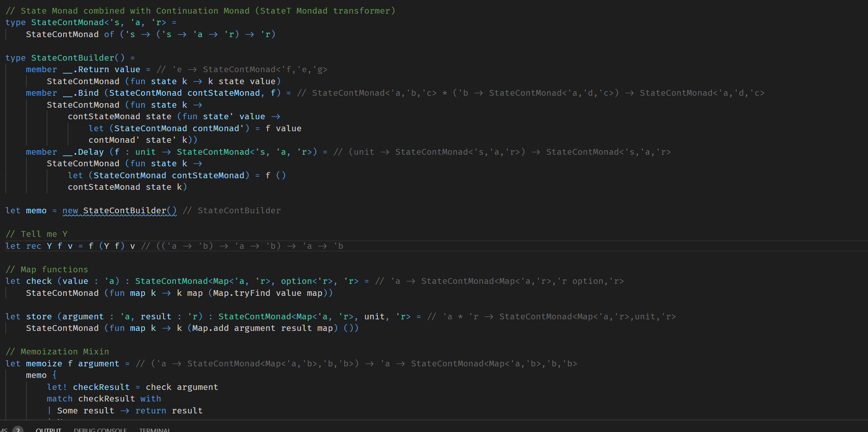Open the DEBUG CONSOLE tab
This screenshot has height=432, width=868.
pos(100,430)
